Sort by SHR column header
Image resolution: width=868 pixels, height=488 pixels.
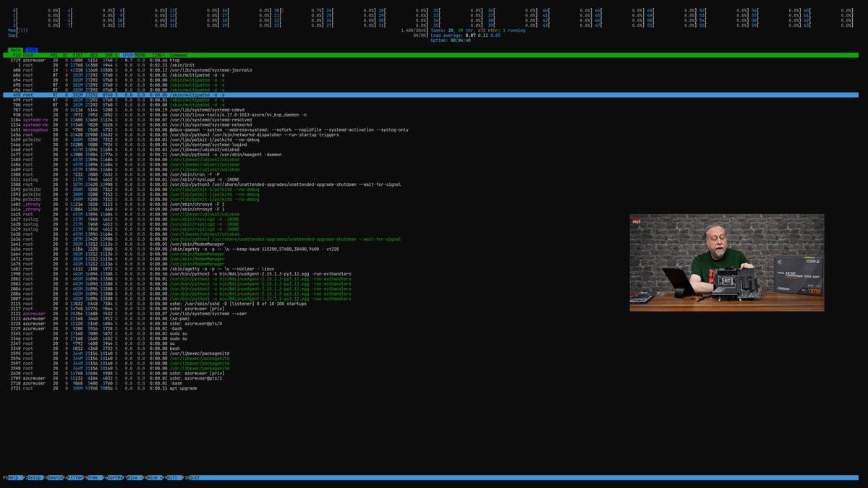(109, 55)
